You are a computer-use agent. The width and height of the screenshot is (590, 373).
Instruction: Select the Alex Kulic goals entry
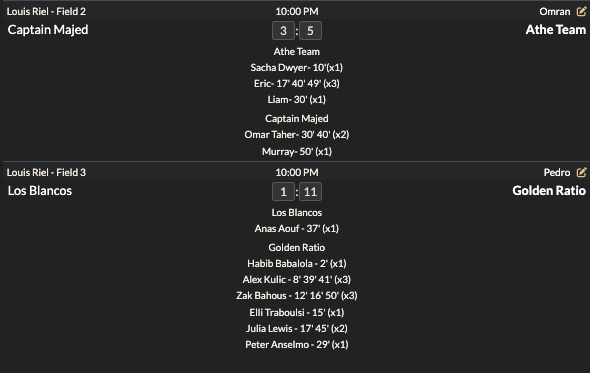[297, 280]
